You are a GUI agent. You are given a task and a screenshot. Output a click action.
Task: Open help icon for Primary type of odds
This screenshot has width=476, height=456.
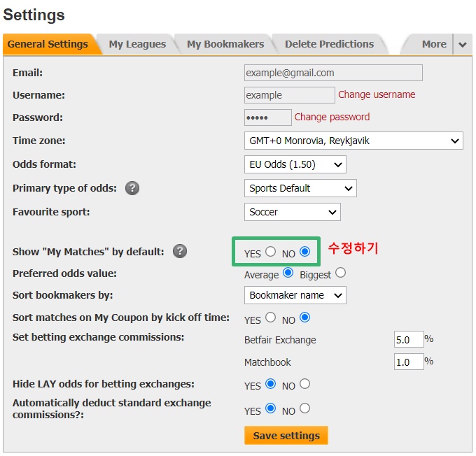click(x=132, y=188)
